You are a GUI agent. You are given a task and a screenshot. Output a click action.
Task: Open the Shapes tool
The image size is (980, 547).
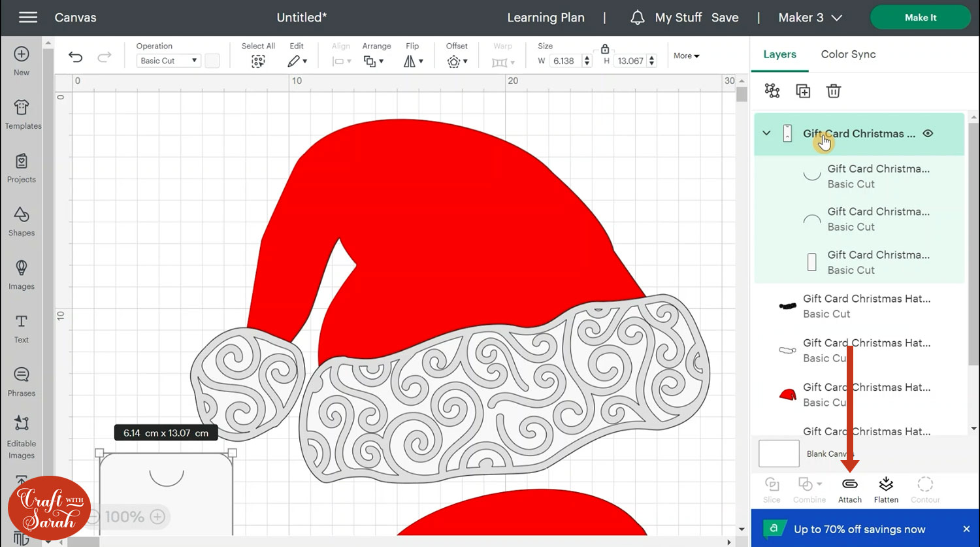[x=22, y=221]
